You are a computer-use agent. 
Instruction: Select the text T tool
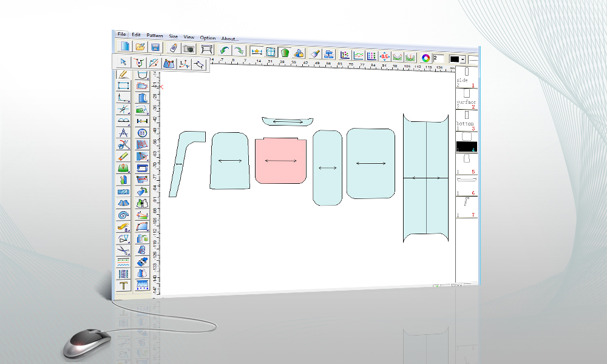point(123,285)
